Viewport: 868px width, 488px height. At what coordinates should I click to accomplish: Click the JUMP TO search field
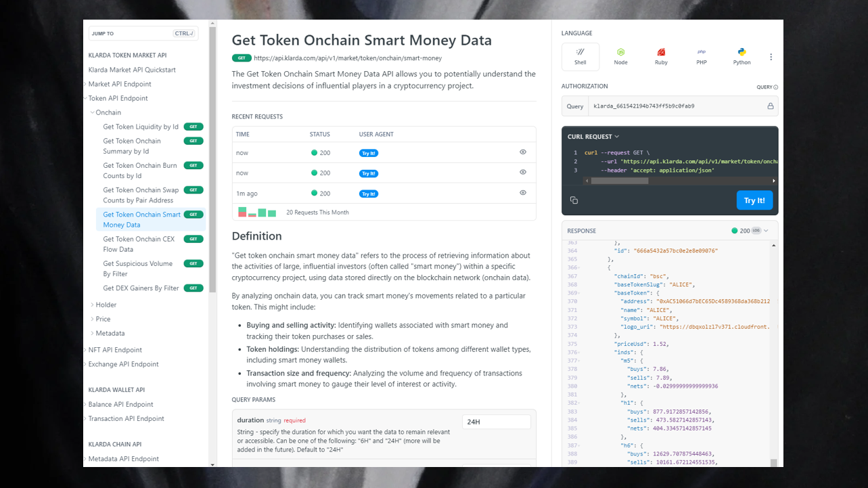pos(143,33)
